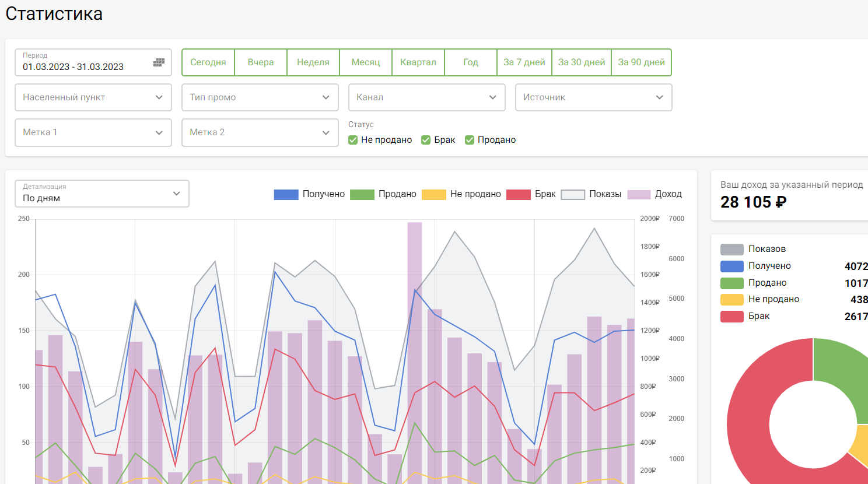Select the Сегодня period button
868x484 pixels.
click(x=208, y=62)
